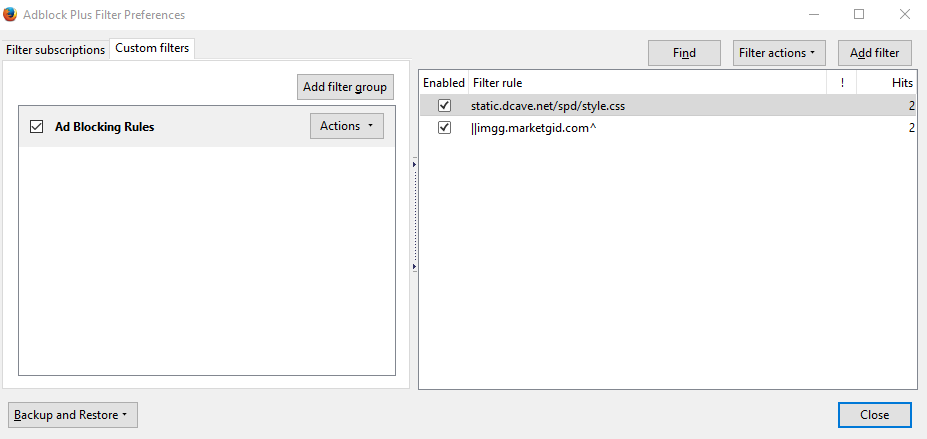Open the Actions dropdown for Ad Blocking Rules
Viewport: 927px width, 439px height.
click(x=346, y=126)
